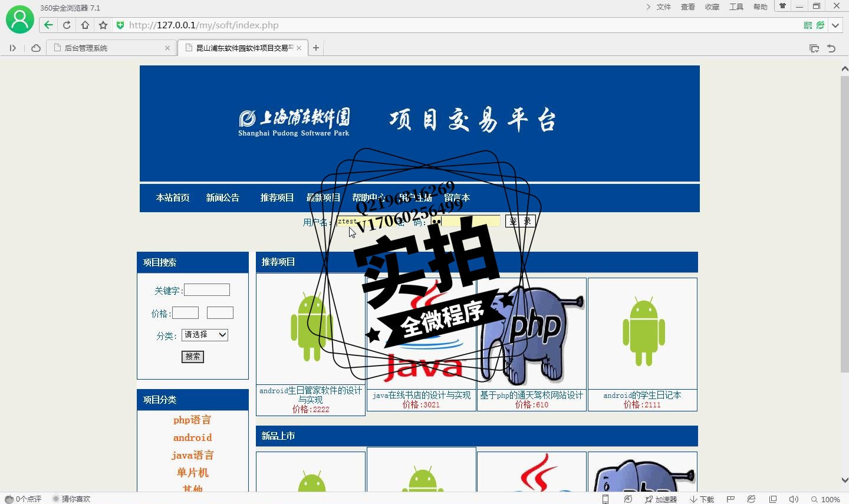Open 留言本 navigation link

(x=457, y=197)
